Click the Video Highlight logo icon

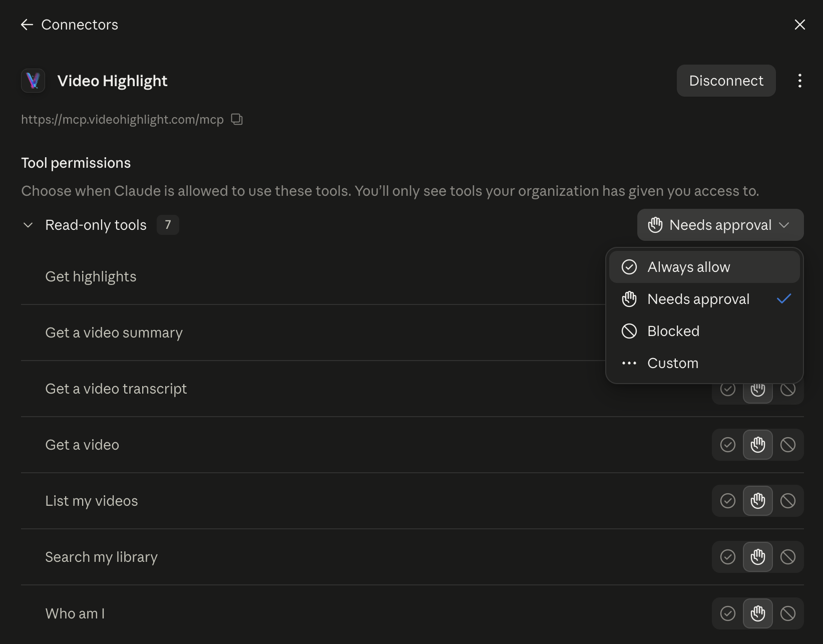(33, 81)
